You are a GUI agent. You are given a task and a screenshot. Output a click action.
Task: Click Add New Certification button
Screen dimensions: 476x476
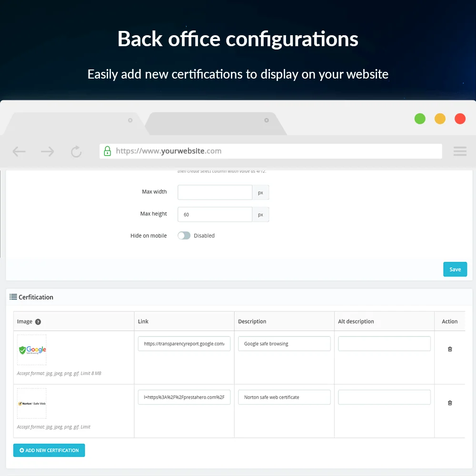pos(49,450)
